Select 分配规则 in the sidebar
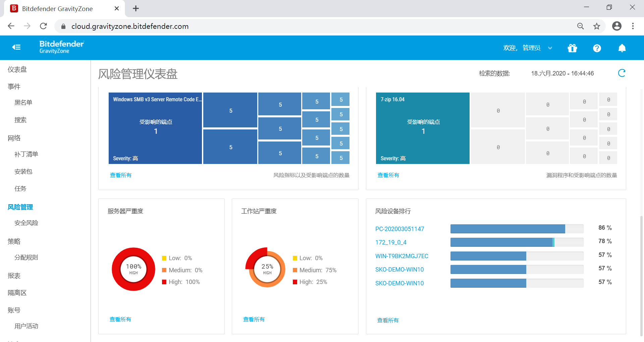Screen dimensions: 644x342 pyautogui.click(x=26, y=258)
